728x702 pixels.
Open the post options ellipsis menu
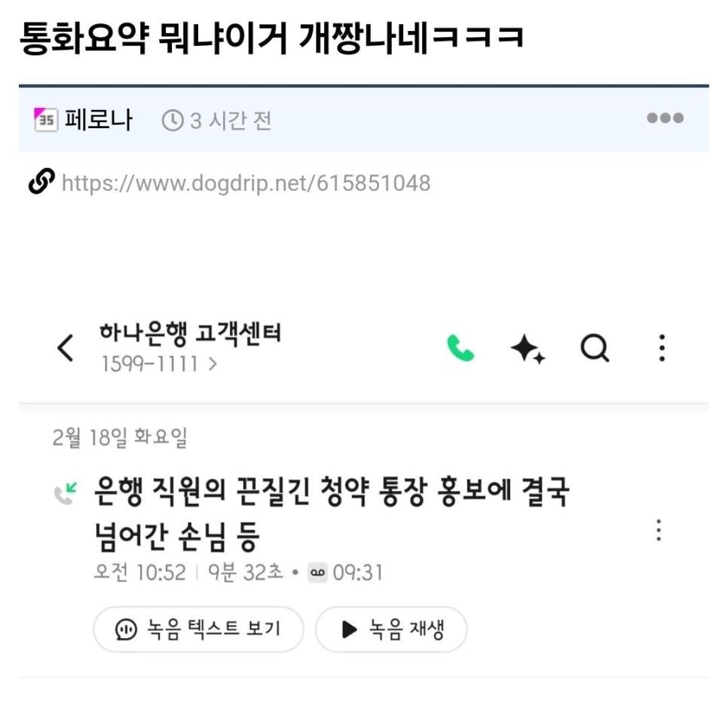pos(665,118)
